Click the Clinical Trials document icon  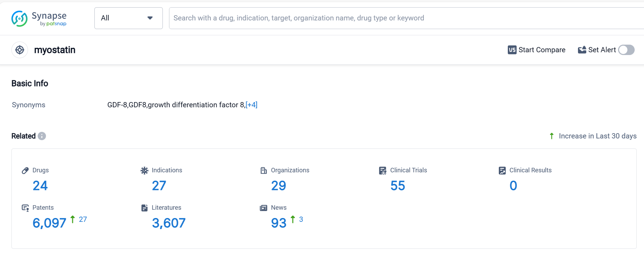(x=383, y=170)
